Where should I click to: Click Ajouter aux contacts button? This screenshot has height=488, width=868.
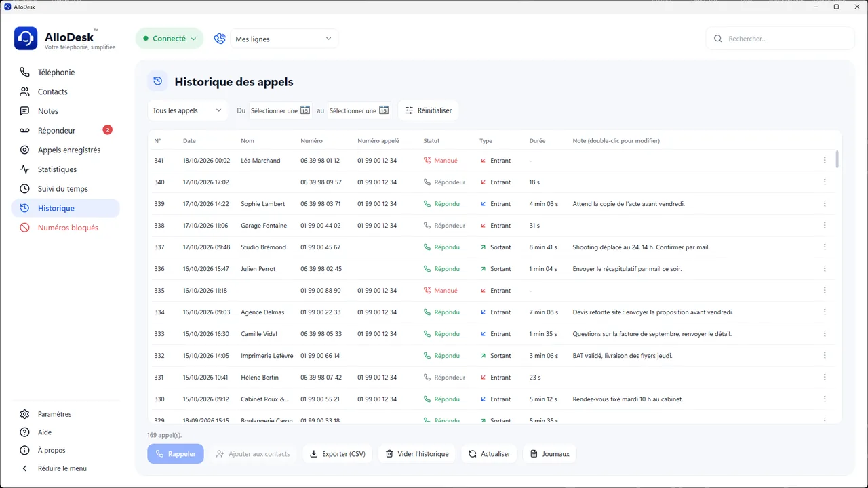(253, 454)
